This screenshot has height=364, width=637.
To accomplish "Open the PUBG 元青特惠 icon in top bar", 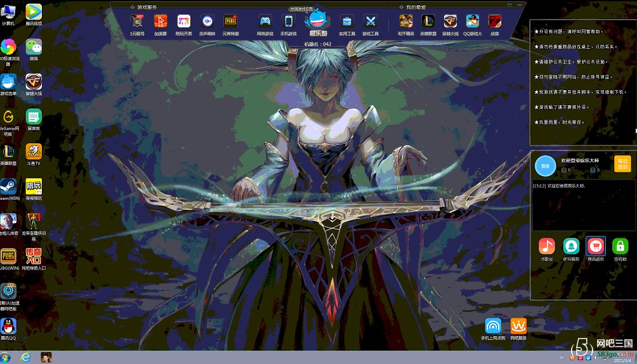I will pyautogui.click(x=230, y=21).
